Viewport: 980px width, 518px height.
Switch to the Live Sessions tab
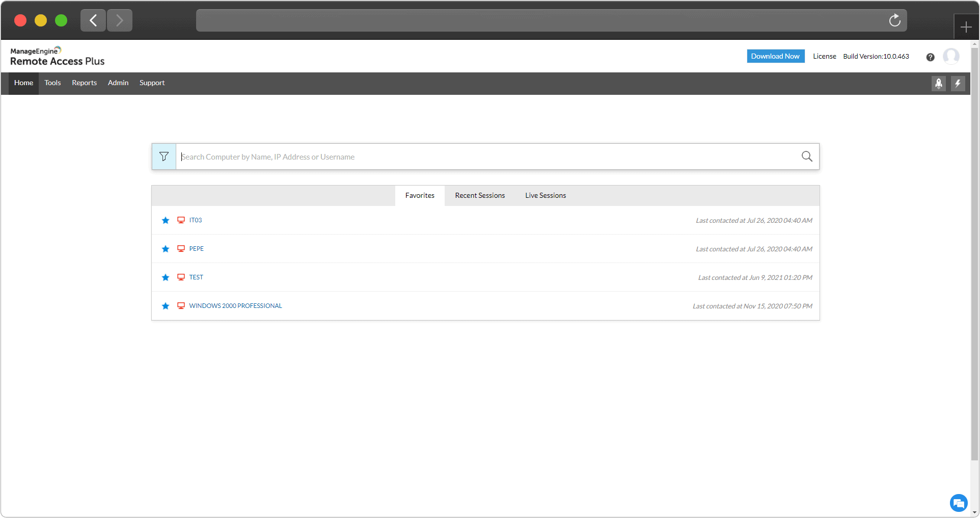546,196
